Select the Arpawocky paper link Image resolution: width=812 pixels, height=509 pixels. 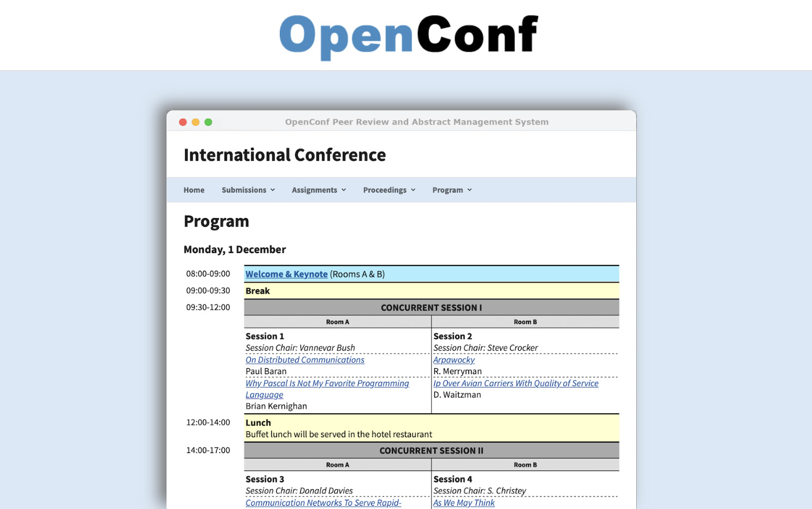click(454, 359)
